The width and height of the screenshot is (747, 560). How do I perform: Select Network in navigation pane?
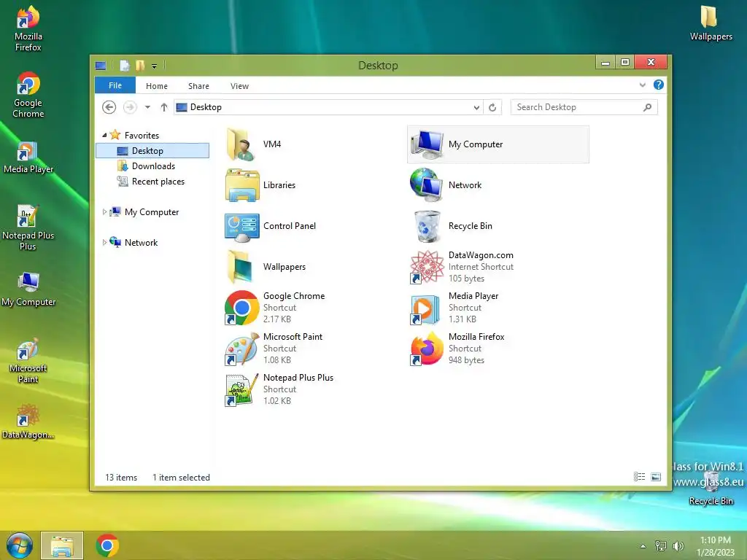(x=141, y=242)
